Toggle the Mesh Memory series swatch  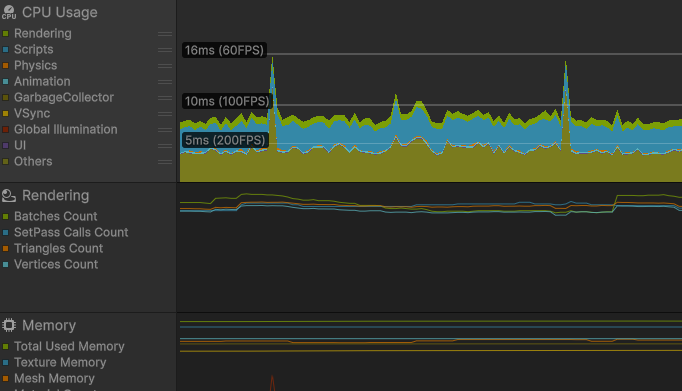click(x=6, y=378)
